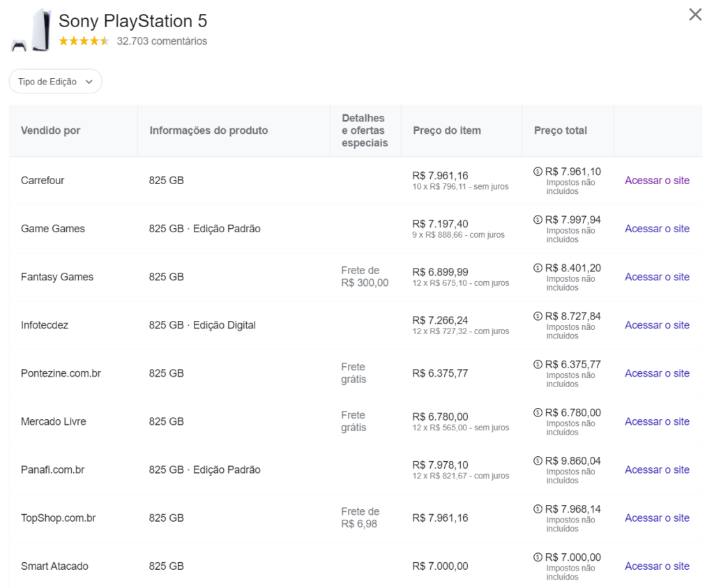The image size is (714, 588).
Task: Click the price info icon for Fantasy Games total
Action: 538,268
